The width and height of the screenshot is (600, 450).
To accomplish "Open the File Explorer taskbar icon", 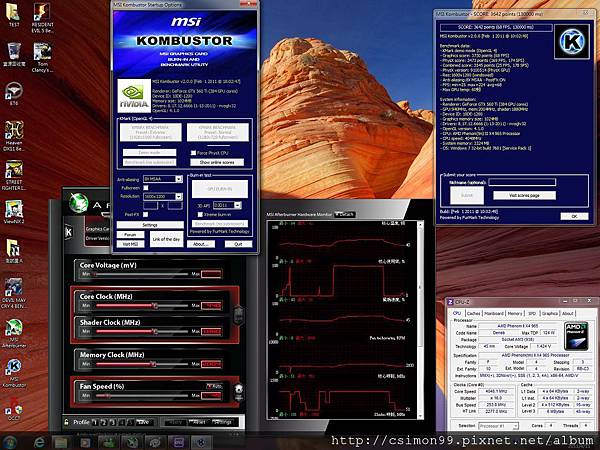I will (x=61, y=443).
